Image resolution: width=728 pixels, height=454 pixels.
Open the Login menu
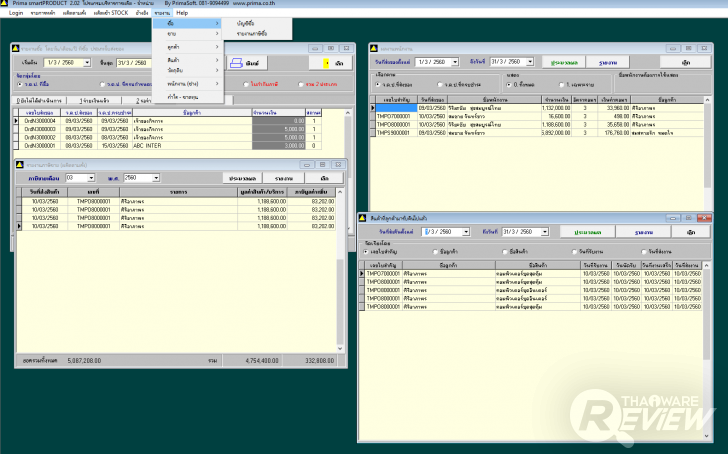tap(16, 13)
